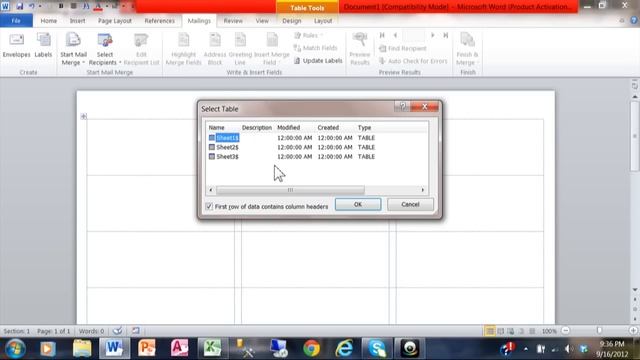The image size is (640, 360).
Task: Click the table move handle in document
Action: pyautogui.click(x=84, y=116)
